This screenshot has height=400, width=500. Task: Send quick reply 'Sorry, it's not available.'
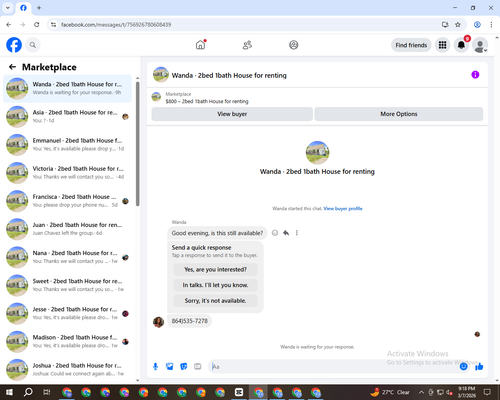215,301
